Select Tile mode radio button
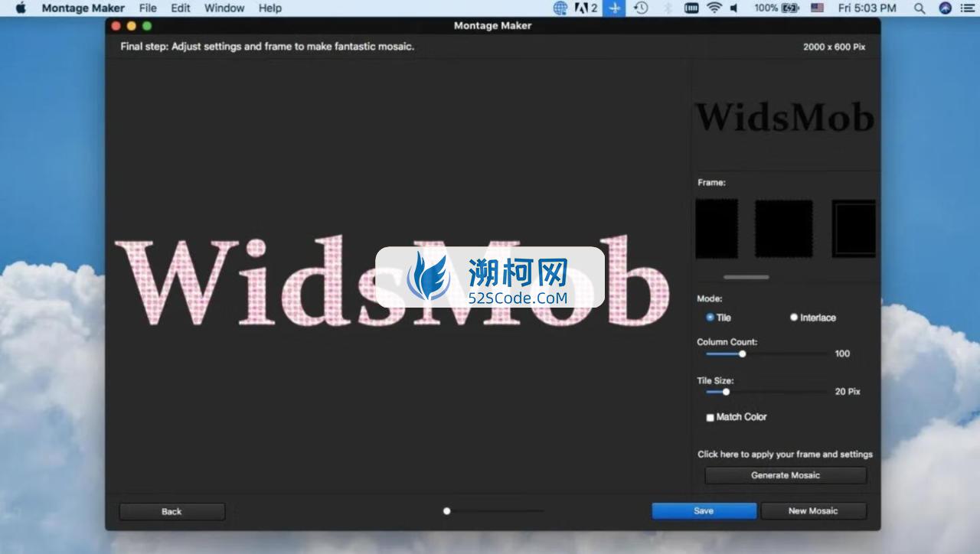 (710, 317)
